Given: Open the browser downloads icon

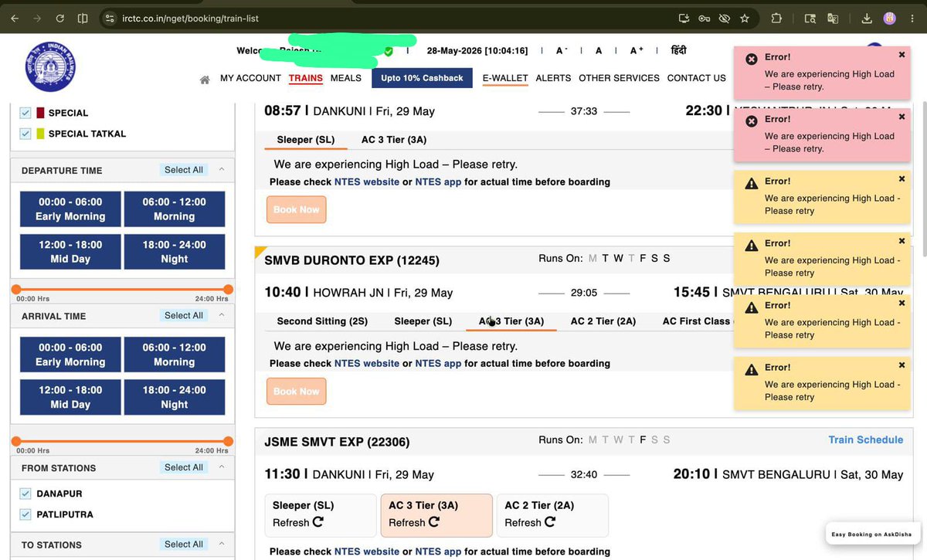Looking at the screenshot, I should click(x=867, y=18).
